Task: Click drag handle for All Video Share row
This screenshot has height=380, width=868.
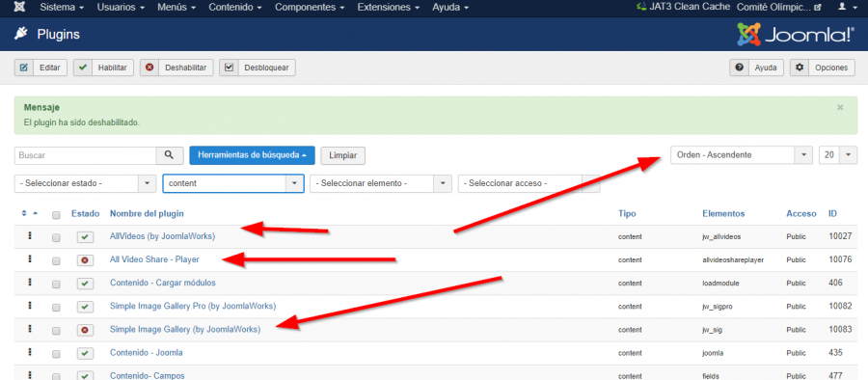Action: pos(30,259)
